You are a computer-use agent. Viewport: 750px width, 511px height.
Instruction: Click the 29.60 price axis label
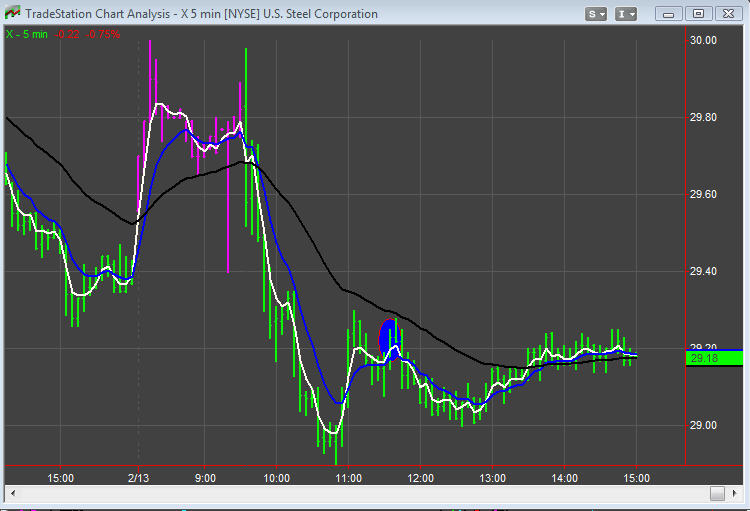703,194
